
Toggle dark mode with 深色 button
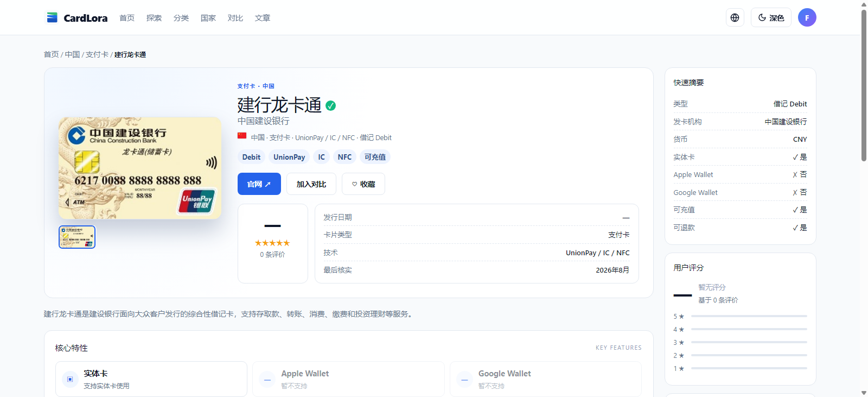(771, 17)
